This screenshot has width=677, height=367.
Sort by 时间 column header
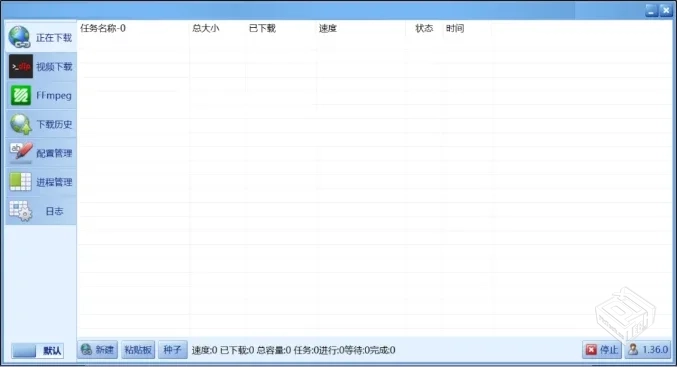pos(455,28)
